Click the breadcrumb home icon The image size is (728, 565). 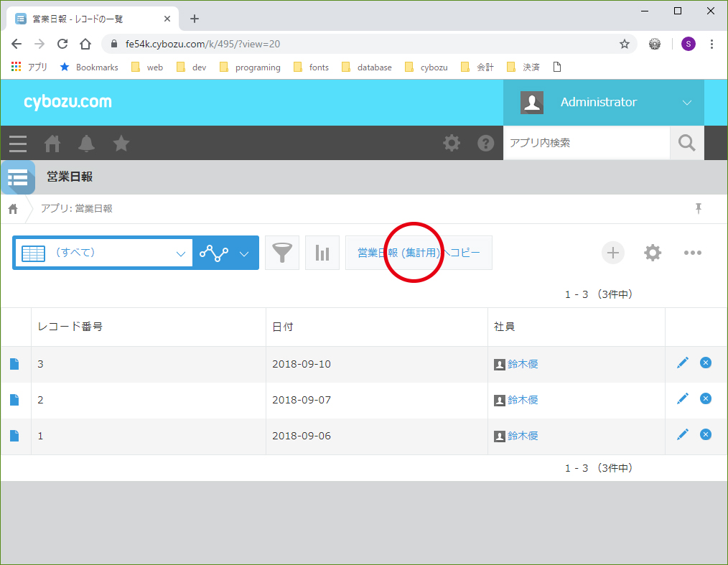[13, 209]
